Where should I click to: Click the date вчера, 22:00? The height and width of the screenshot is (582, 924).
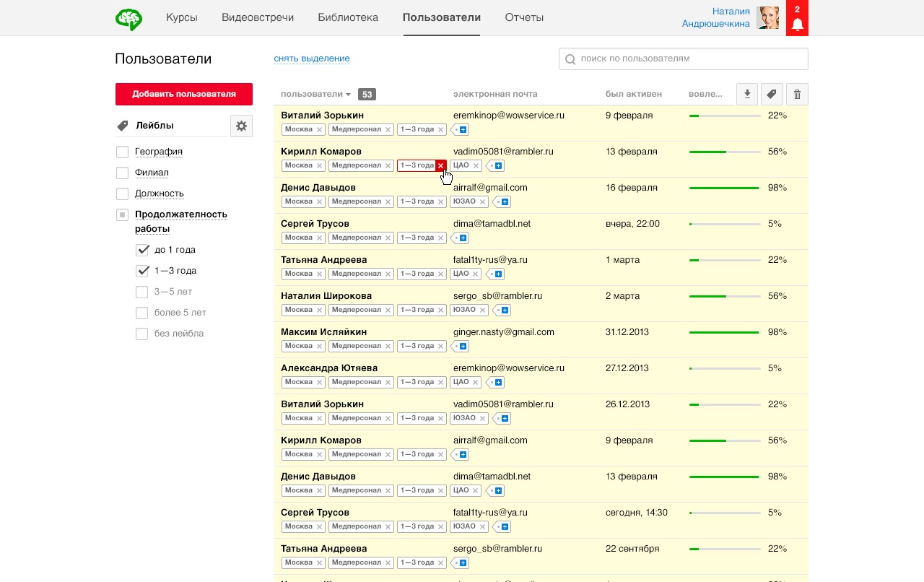point(632,224)
